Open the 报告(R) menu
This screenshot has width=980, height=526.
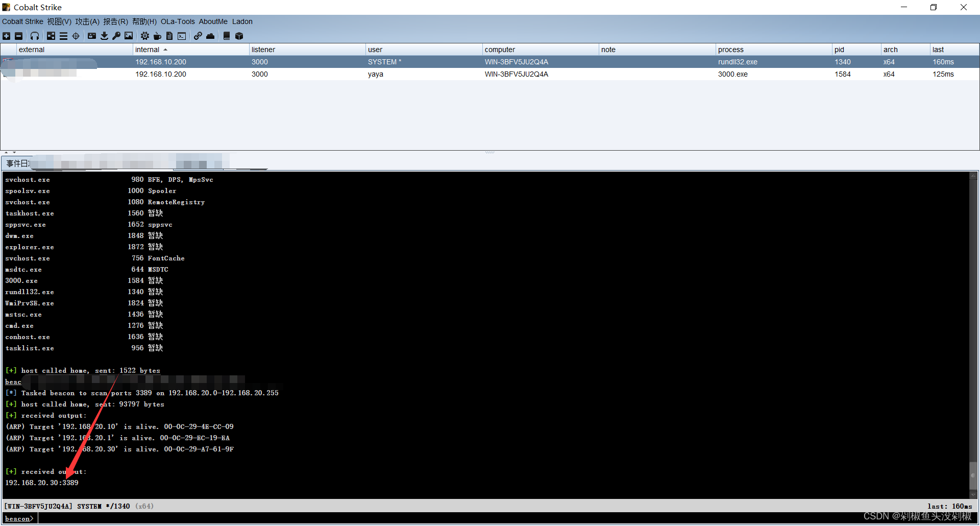pyautogui.click(x=115, y=21)
